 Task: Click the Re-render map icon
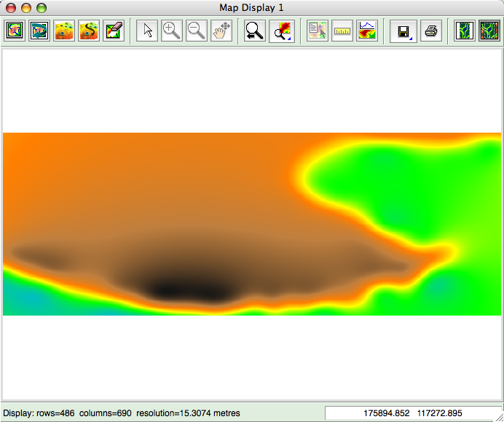[x=39, y=31]
